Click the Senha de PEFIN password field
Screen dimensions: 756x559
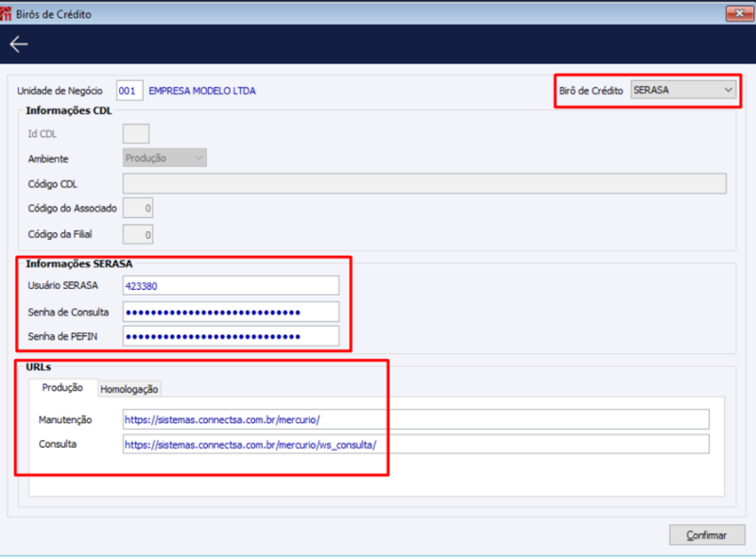coord(231,336)
